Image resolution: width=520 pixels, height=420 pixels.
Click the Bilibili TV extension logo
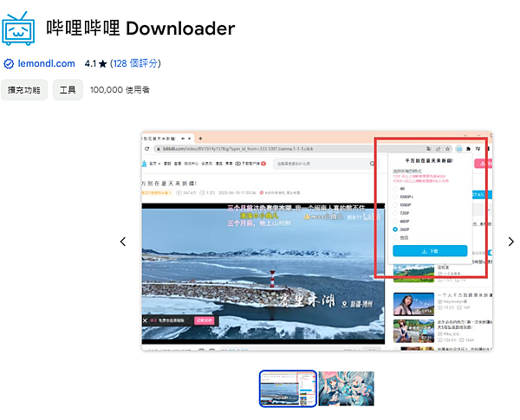pyautogui.click(x=18, y=29)
